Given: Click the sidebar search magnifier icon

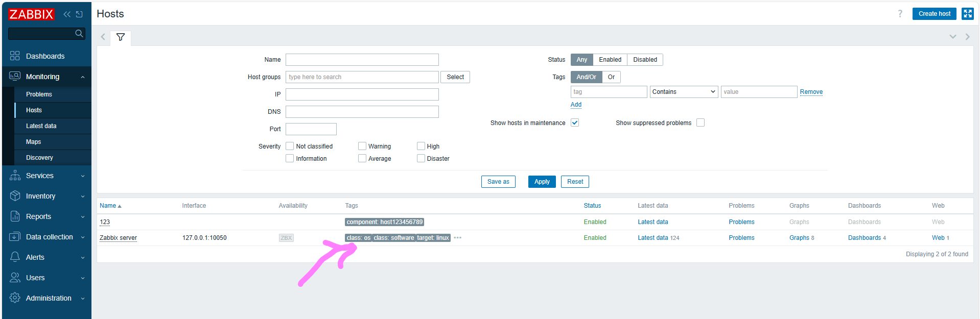Looking at the screenshot, I should tap(79, 34).
